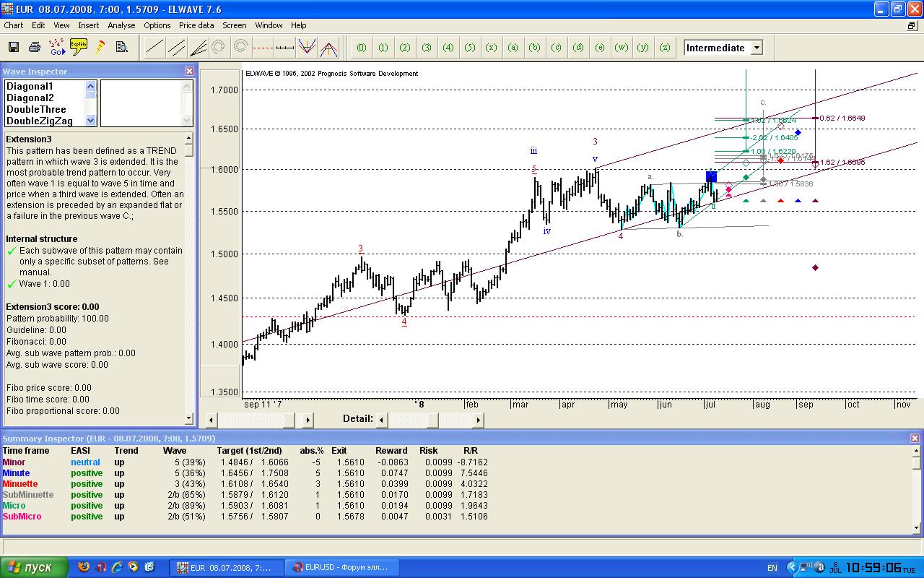Click the printer icon in the toolbar

pos(34,48)
